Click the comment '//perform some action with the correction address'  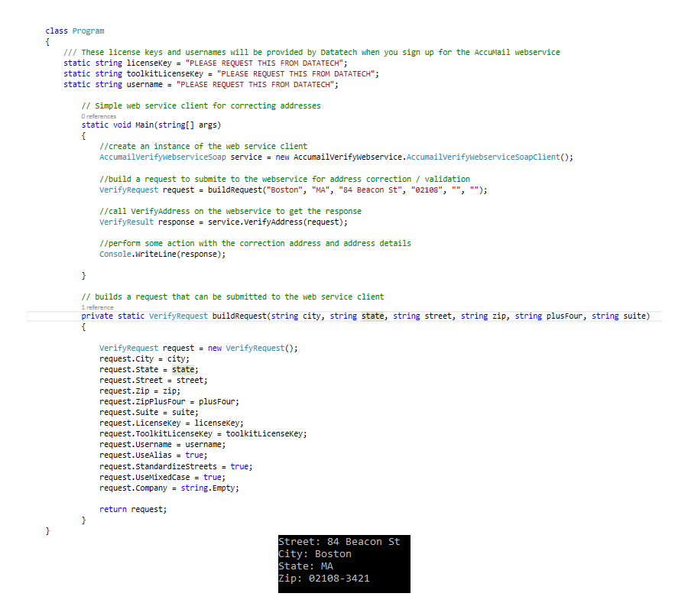point(255,243)
